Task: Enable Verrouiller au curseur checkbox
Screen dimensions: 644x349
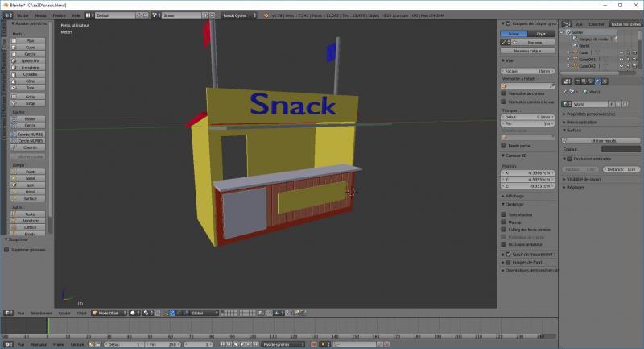Action: [x=504, y=93]
